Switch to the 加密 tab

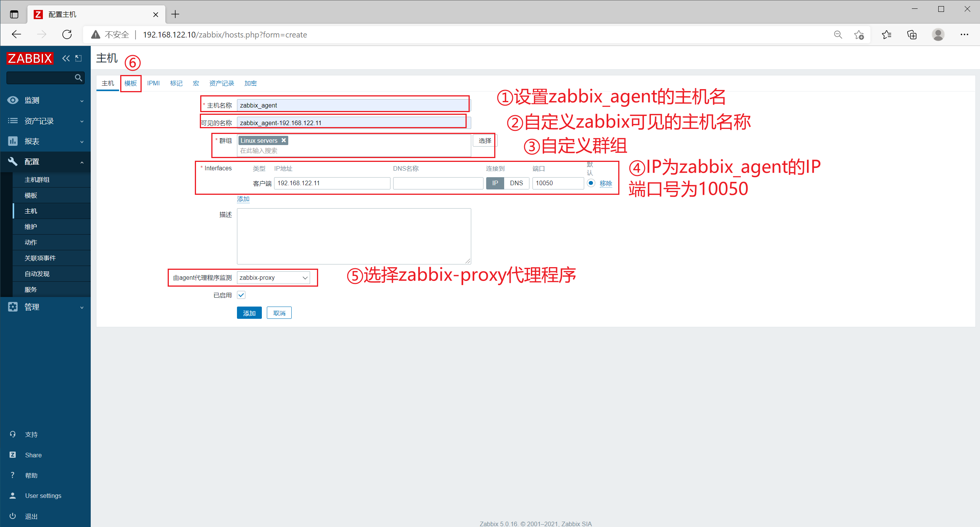coord(250,83)
